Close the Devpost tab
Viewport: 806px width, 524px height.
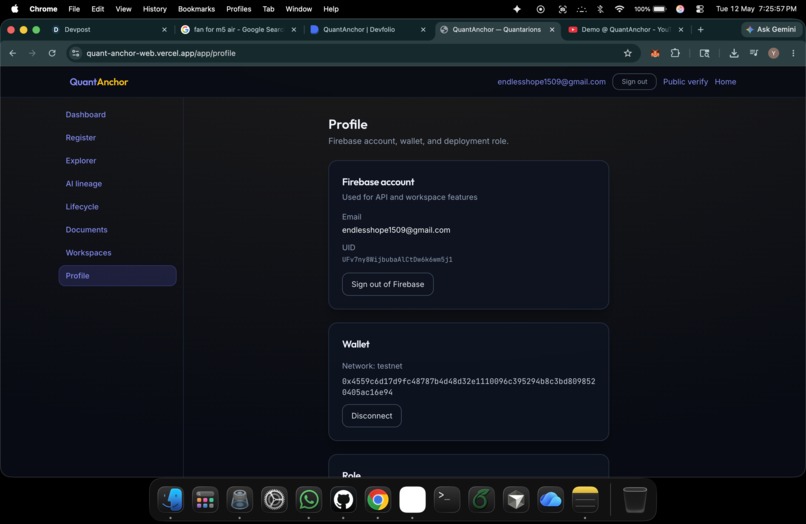[x=164, y=29]
